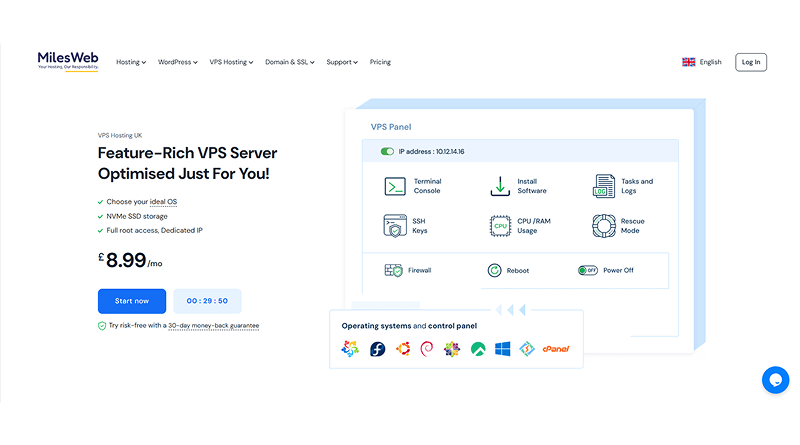Screen dimensions: 800x445
Task: Choose the Debian swirl logo icon
Action: click(x=427, y=349)
